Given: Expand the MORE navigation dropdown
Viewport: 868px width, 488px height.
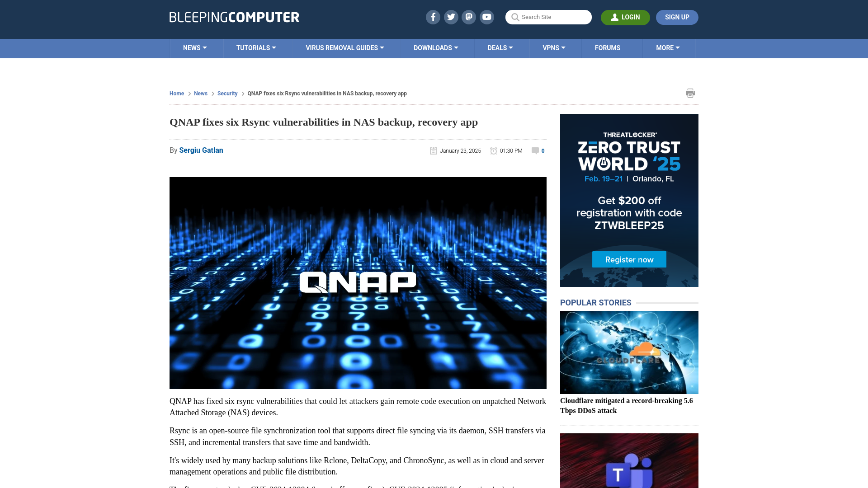Looking at the screenshot, I should pyautogui.click(x=667, y=47).
